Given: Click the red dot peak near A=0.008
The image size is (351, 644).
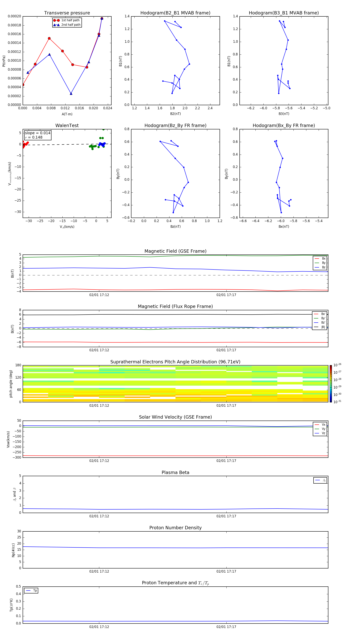Looking at the screenshot, I should (x=49, y=38).
